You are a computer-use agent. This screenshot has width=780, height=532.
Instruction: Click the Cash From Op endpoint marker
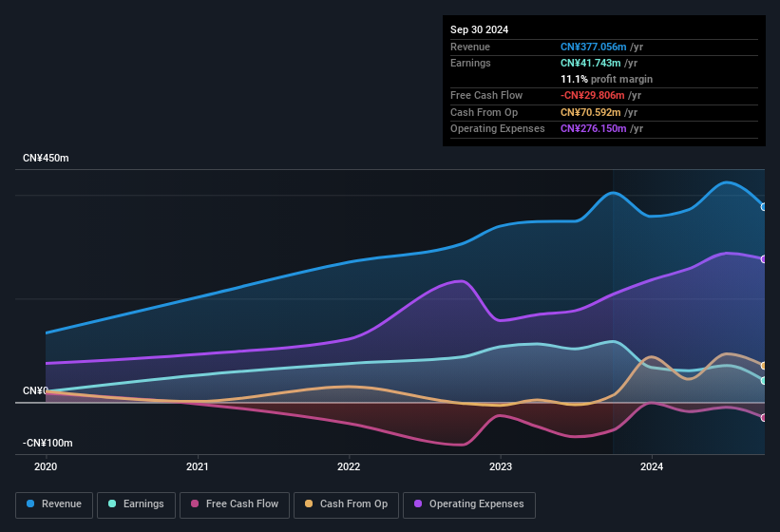point(764,366)
